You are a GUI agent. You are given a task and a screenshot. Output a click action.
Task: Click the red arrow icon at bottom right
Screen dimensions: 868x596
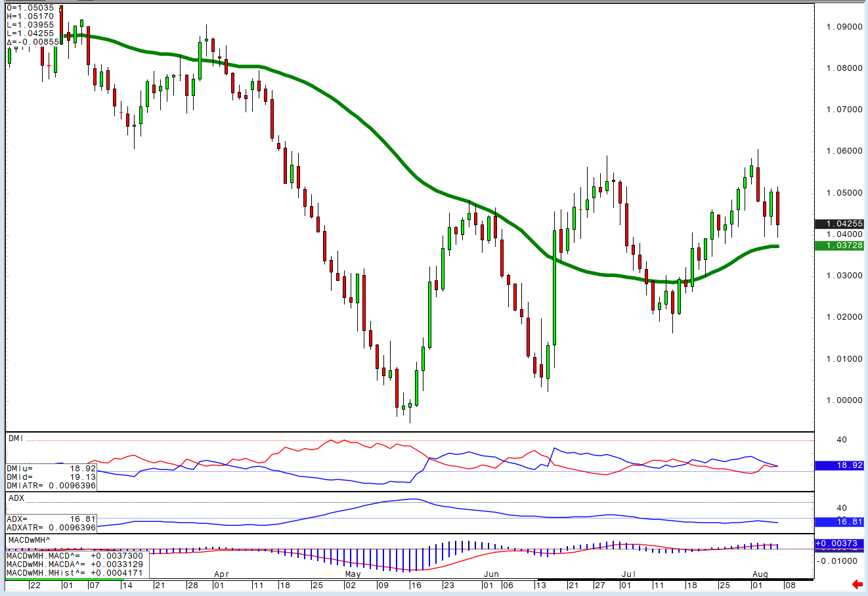tap(856, 584)
